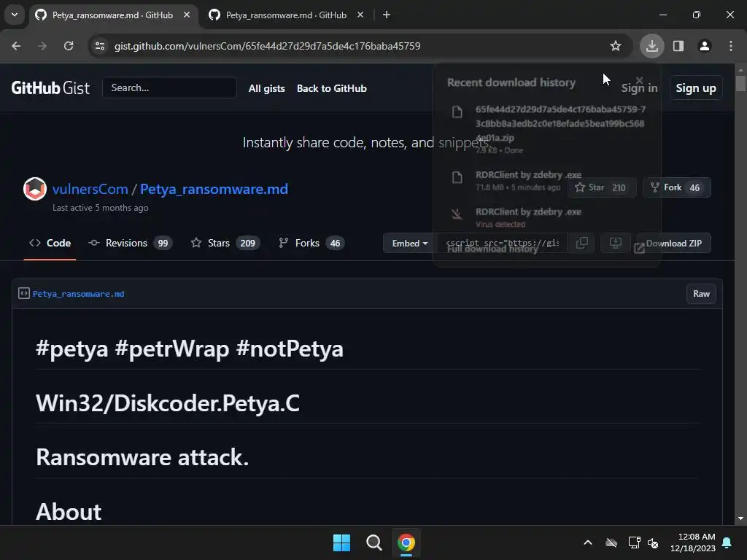Click the embed script text field
The width and height of the screenshot is (747, 560).
point(502,244)
